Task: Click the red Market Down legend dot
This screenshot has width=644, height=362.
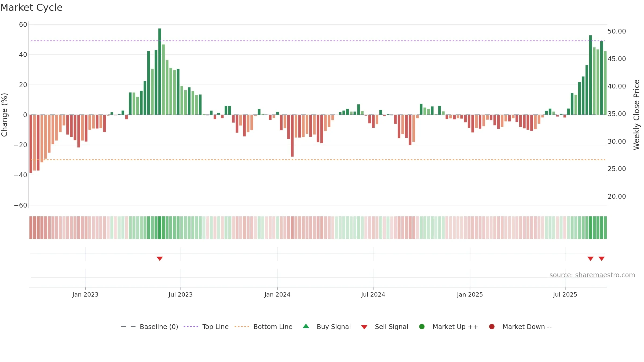Action: [x=492, y=327]
